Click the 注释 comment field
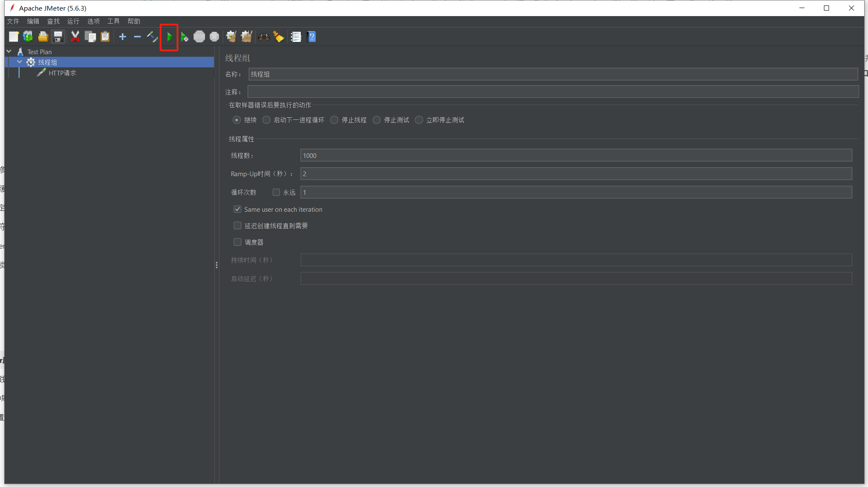Viewport: 868px width, 487px height. tap(553, 91)
